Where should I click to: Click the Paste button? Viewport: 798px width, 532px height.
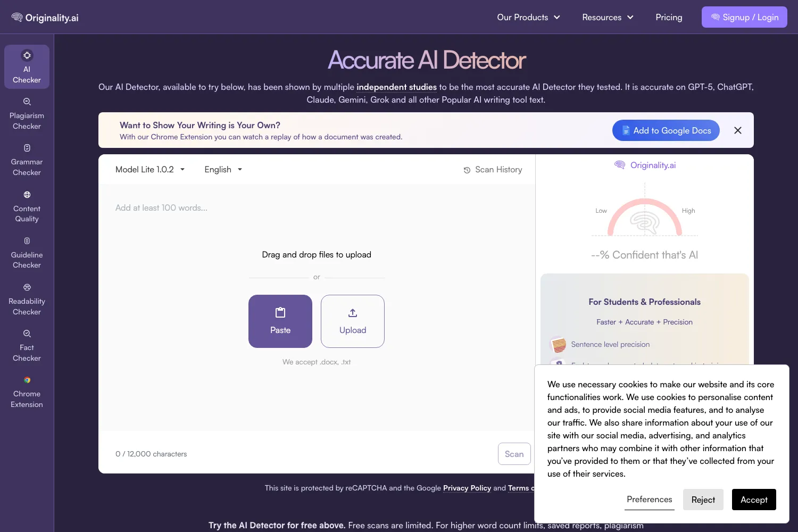[280, 321]
